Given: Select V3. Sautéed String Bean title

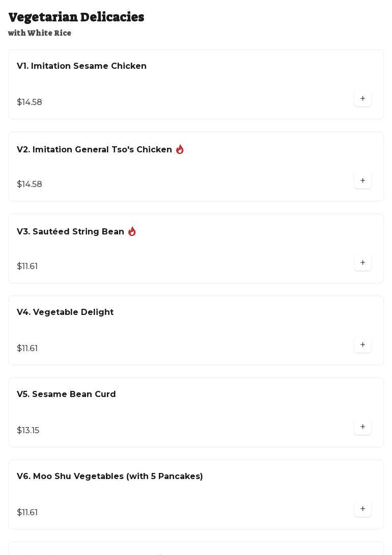Looking at the screenshot, I should click(x=70, y=232).
